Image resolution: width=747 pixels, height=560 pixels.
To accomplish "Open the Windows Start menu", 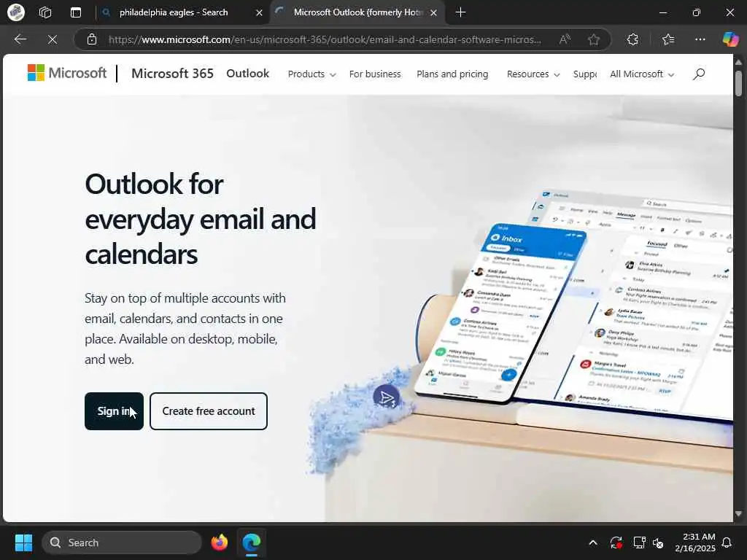I will [x=23, y=542].
